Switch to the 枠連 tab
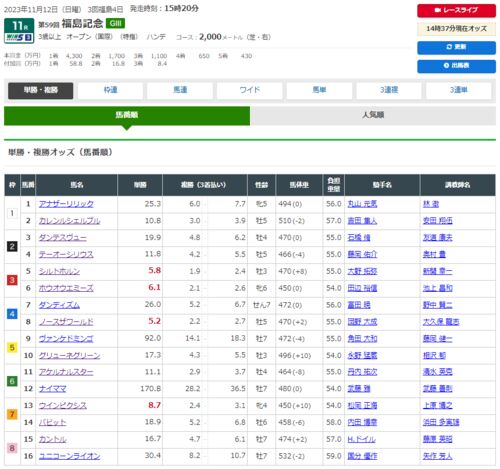Viewport: 500px width, 469px height. (x=110, y=90)
